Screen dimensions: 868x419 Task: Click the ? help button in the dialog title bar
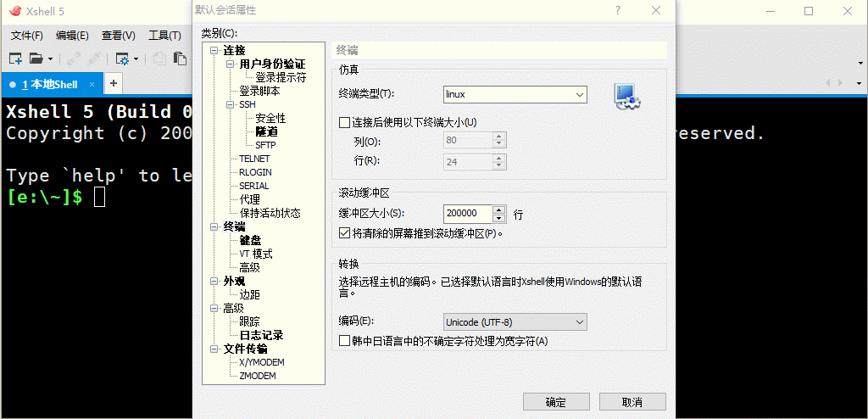tap(618, 10)
